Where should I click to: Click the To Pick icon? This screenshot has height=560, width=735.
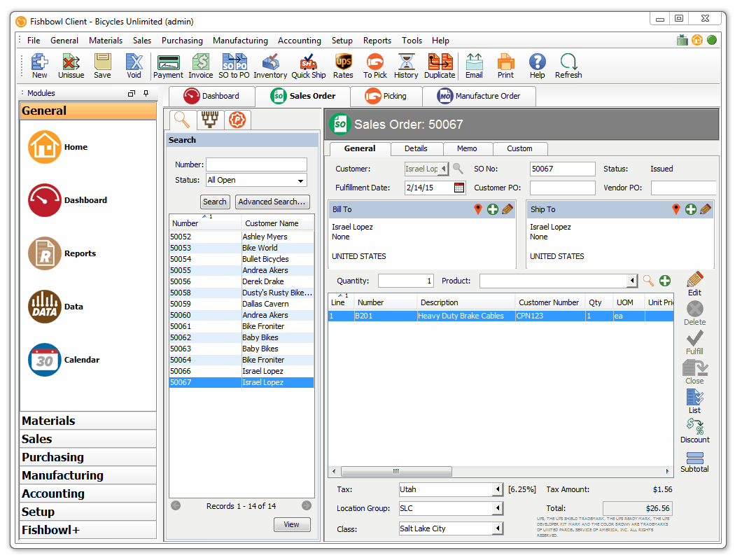pyautogui.click(x=375, y=66)
